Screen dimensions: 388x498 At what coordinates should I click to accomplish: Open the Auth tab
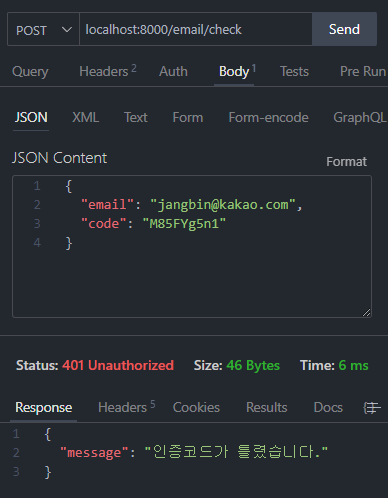[x=173, y=71]
